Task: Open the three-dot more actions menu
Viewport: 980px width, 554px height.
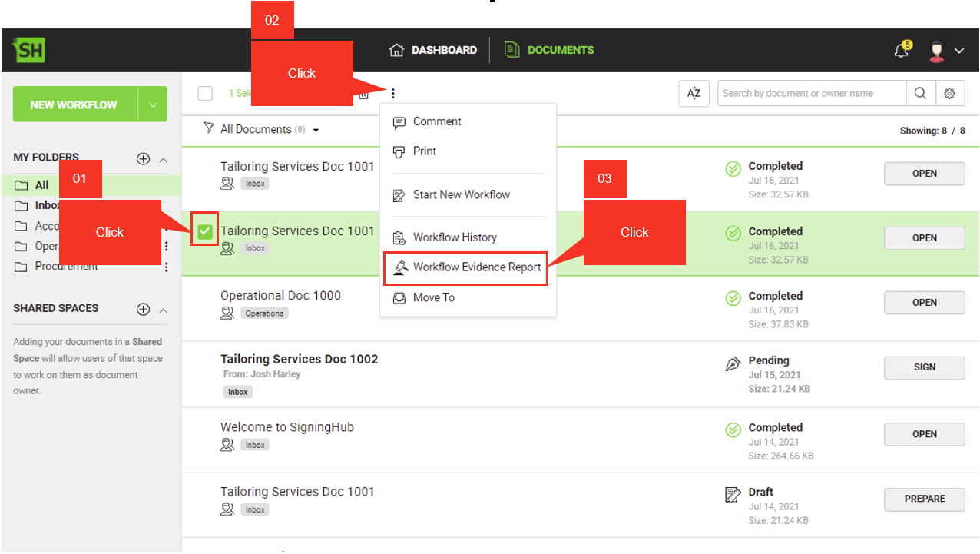Action: click(x=393, y=94)
